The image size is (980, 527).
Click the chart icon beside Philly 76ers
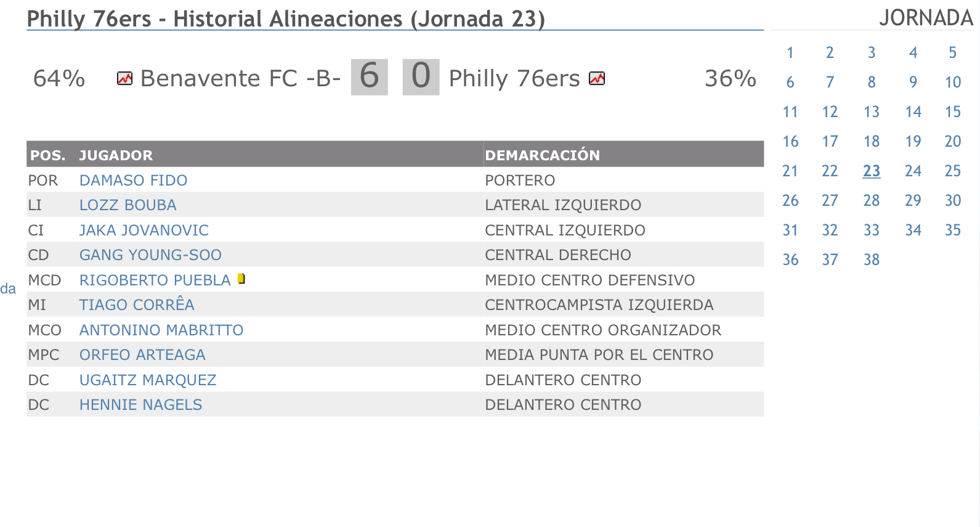coord(597,78)
